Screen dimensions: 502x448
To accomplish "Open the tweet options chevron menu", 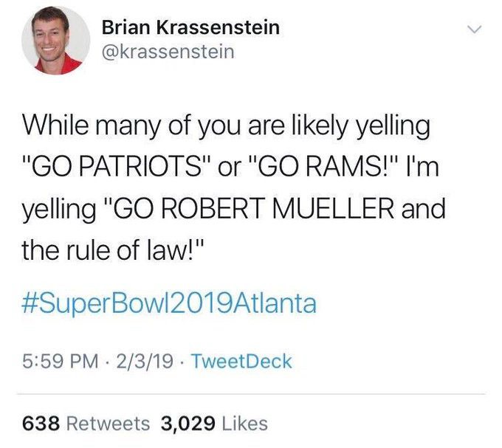I will click(x=475, y=30).
